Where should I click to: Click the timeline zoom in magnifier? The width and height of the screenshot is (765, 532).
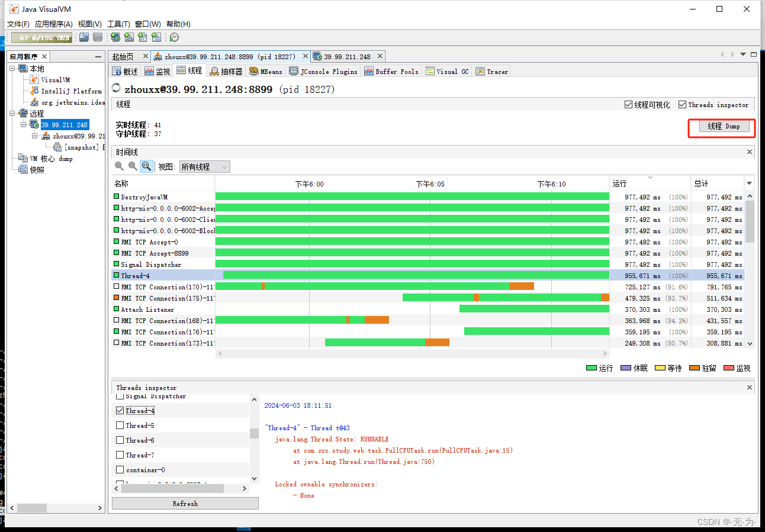pos(120,166)
